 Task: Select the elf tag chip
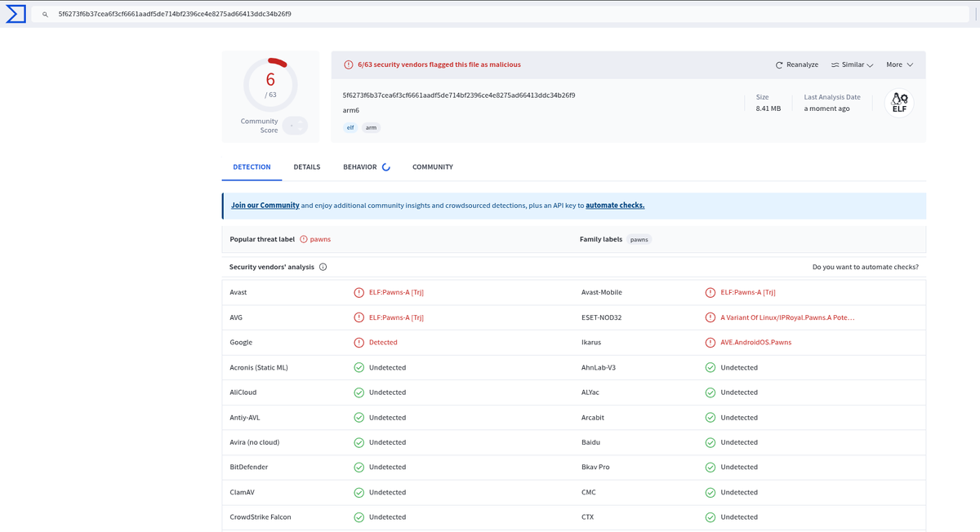click(350, 127)
